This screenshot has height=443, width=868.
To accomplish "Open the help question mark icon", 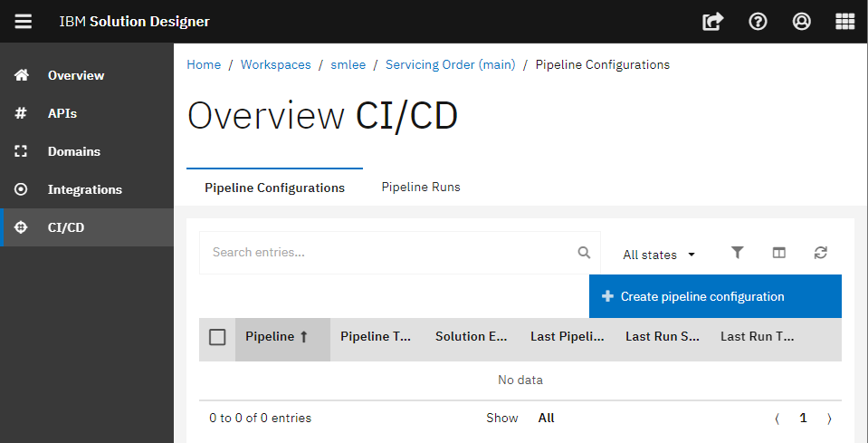I will click(758, 22).
